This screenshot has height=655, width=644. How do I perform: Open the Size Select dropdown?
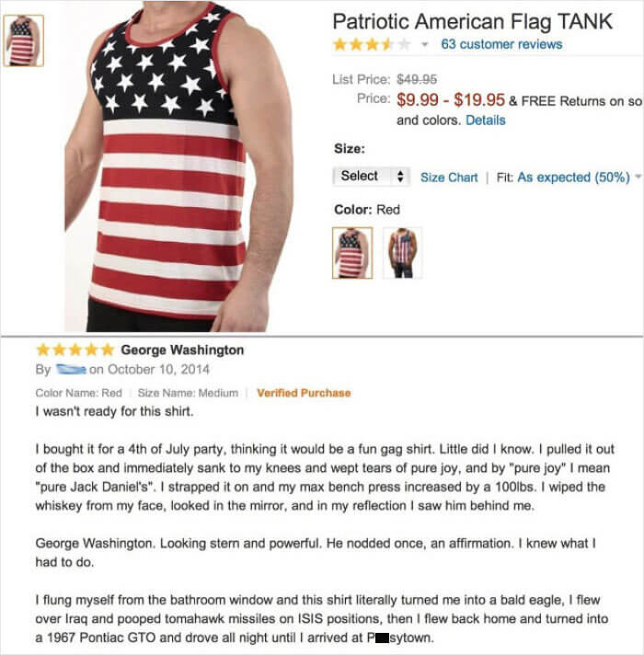coord(372,177)
